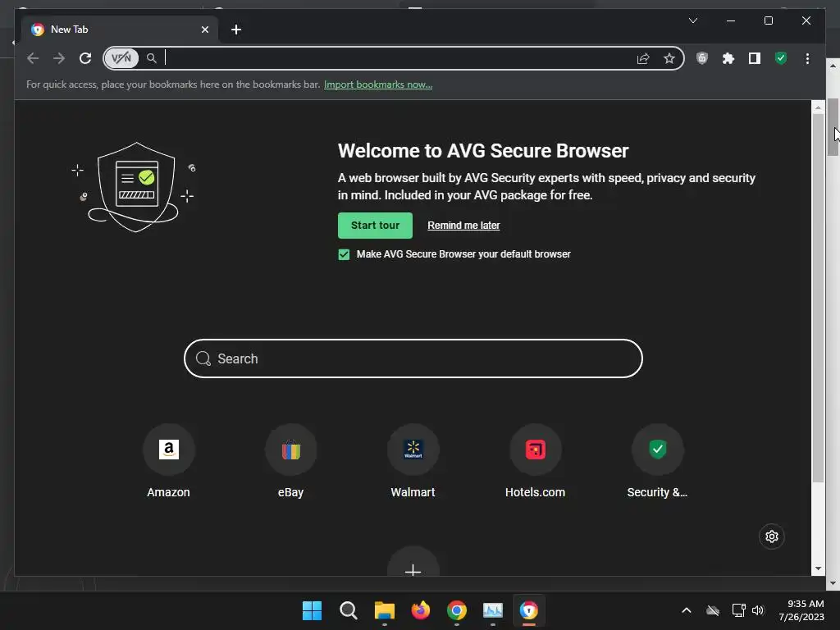Toggle the side panel icon
840x630 pixels.
click(x=755, y=58)
